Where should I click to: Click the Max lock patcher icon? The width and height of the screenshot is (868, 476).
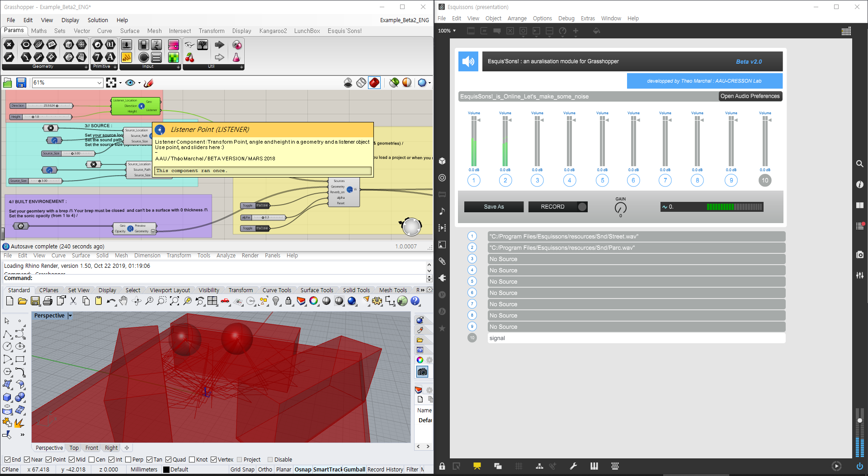(442, 466)
